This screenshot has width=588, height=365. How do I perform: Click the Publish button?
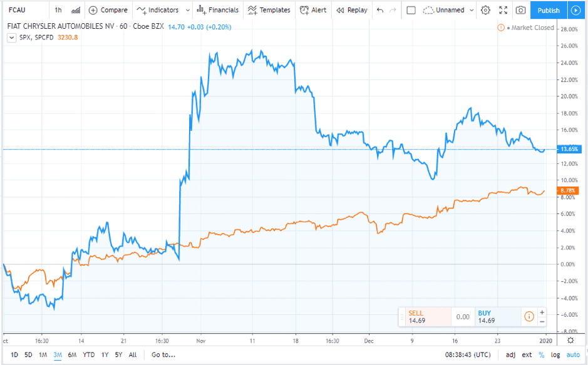coord(549,10)
